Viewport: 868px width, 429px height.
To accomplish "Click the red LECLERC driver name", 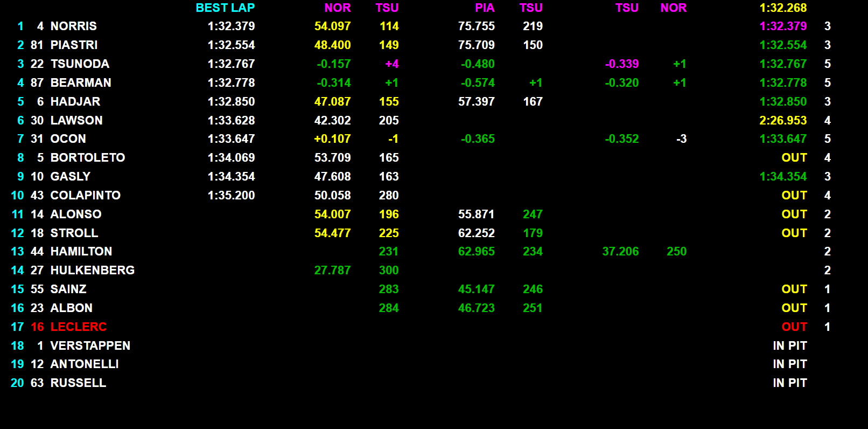I will point(78,327).
